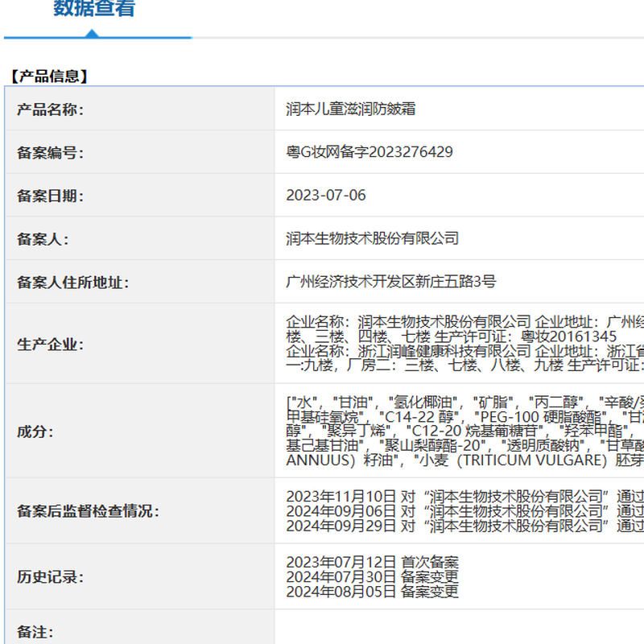Click the 2023年11月10日 inspection record
The image size is (644, 644).
point(465,497)
